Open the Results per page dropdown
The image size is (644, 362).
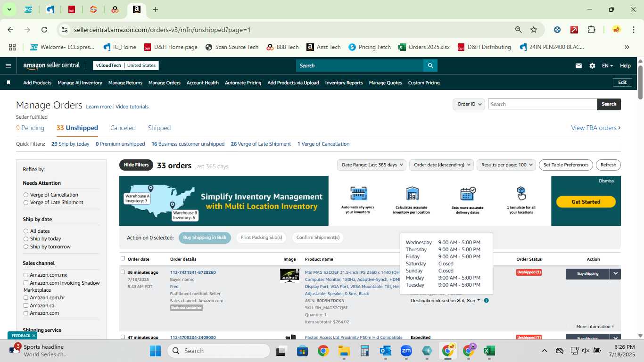coord(506,165)
